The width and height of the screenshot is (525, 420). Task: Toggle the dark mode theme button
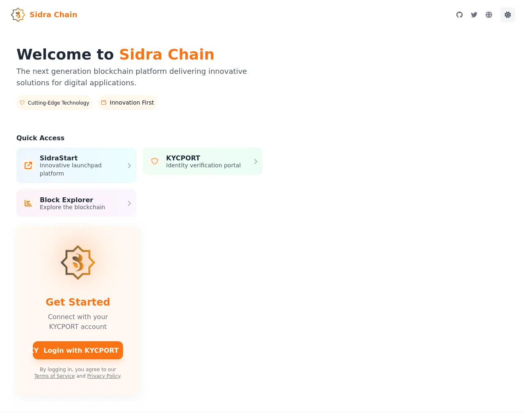point(508,15)
